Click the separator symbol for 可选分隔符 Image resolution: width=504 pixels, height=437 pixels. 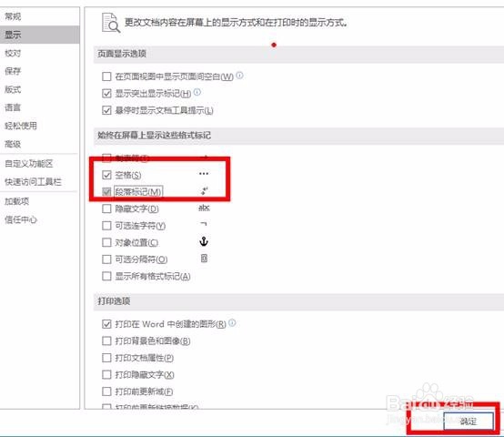click(204, 259)
